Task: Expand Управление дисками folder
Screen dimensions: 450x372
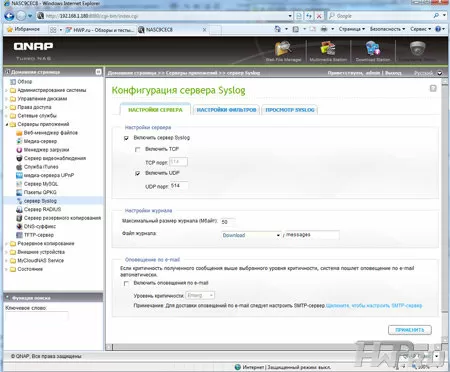Action: (x=6, y=99)
